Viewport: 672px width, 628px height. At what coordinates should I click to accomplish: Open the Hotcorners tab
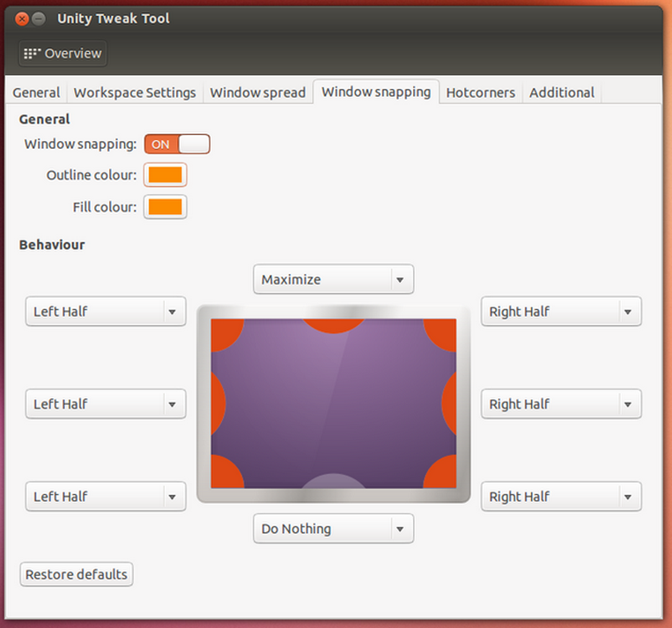[x=480, y=92]
